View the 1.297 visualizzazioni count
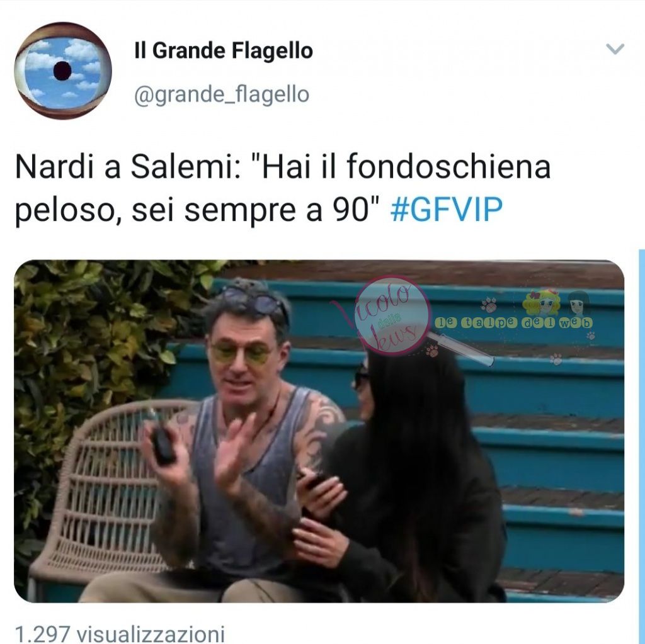The image size is (645, 644). [120, 633]
